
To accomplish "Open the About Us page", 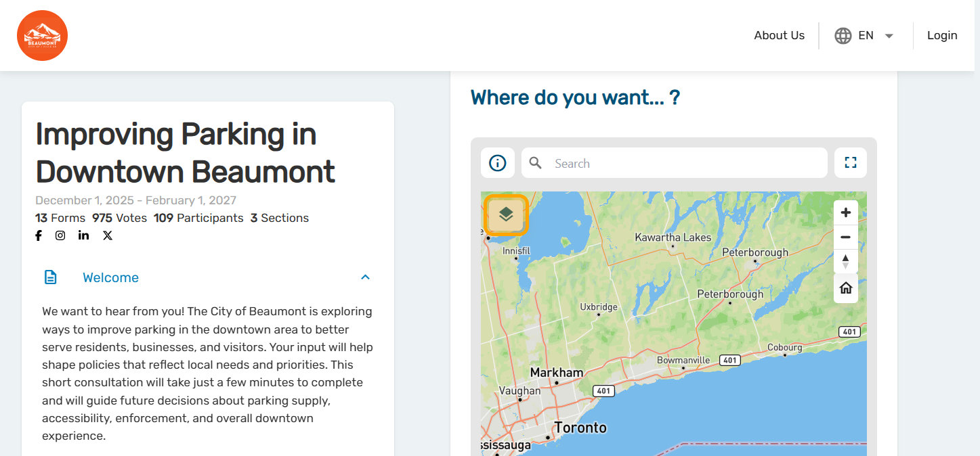I will click(779, 36).
